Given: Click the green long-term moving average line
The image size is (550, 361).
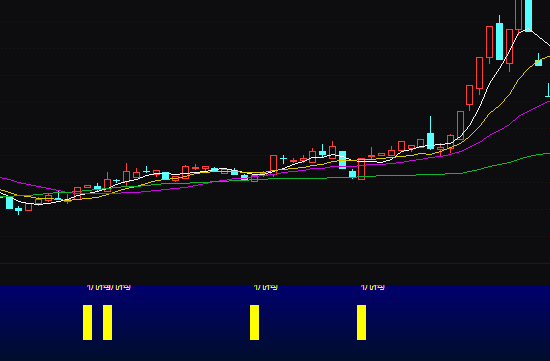Looking at the screenshot, I should (421, 174).
